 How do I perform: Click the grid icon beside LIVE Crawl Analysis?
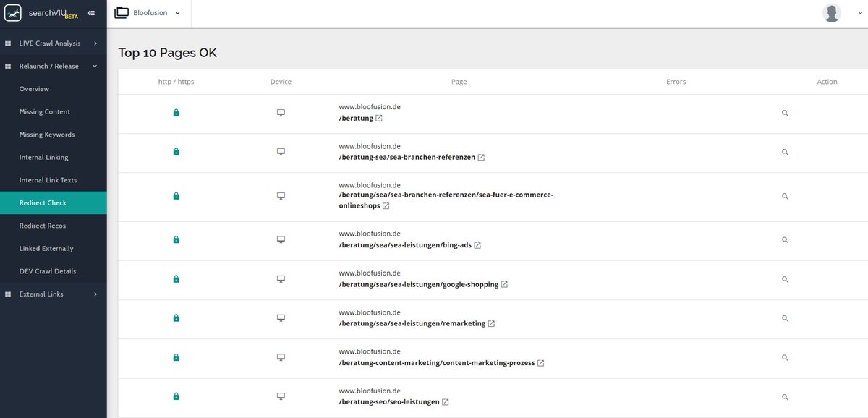coord(8,43)
